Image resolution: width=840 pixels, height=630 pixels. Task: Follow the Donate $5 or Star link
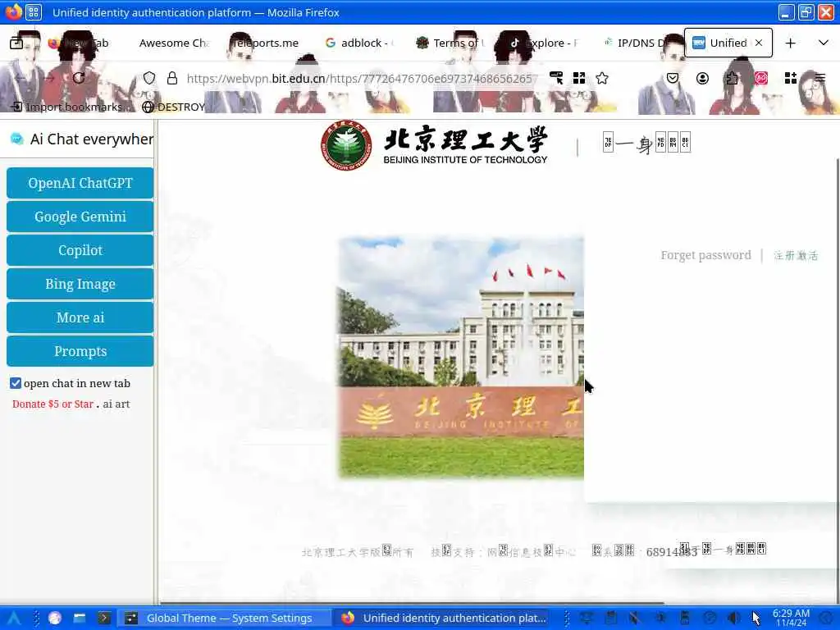pyautogui.click(x=52, y=404)
